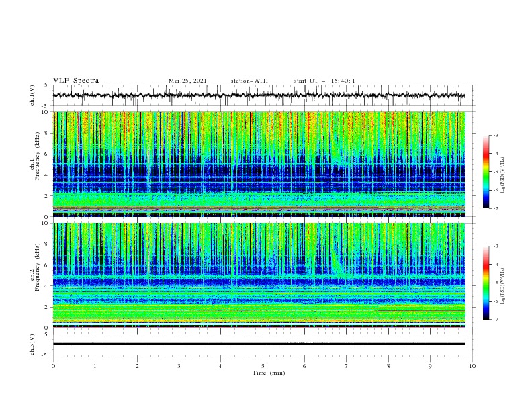
Task: Click the time axis tick label '0'
Action: 53,366
